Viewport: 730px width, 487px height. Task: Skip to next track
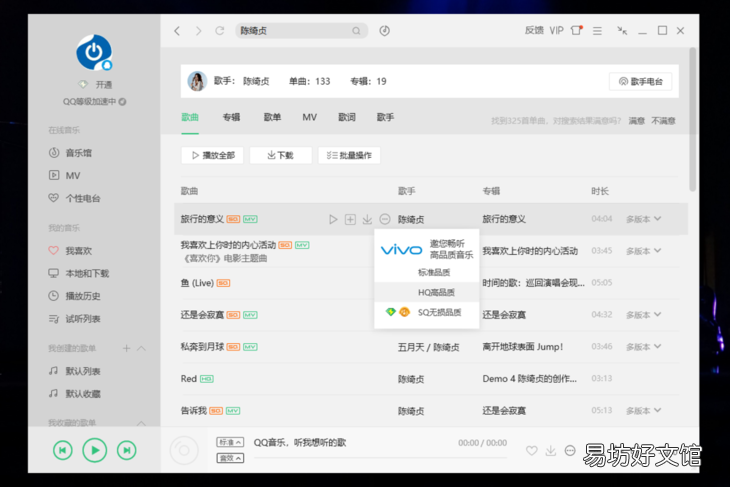pos(127,450)
